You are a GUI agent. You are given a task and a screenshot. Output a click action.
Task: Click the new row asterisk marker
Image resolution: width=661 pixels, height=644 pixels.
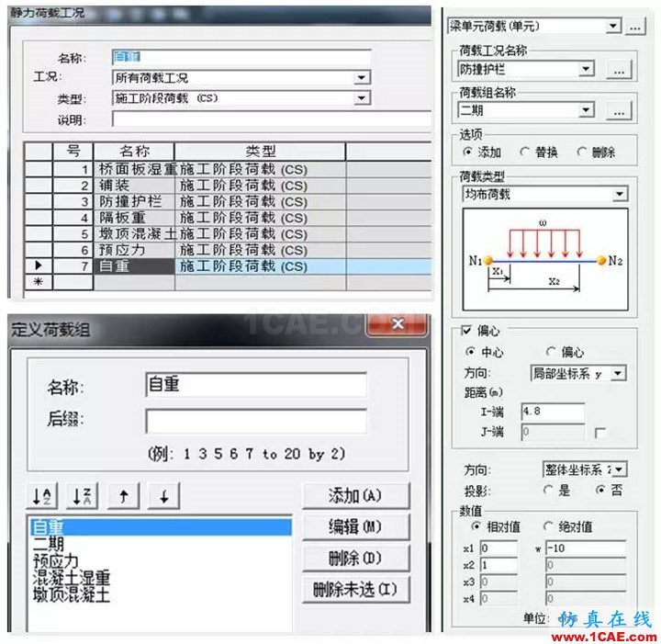click(x=39, y=282)
